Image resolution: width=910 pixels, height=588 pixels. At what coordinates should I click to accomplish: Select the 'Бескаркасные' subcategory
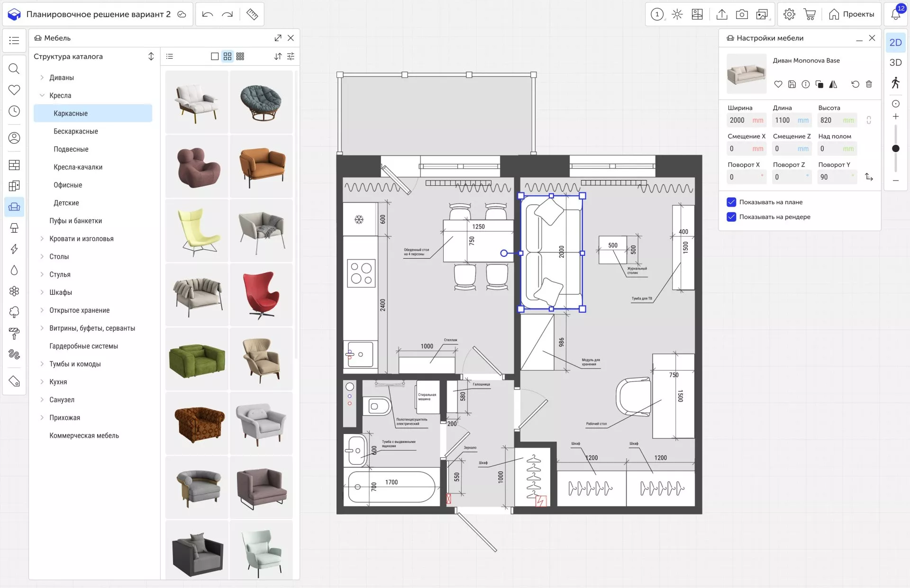tap(76, 131)
